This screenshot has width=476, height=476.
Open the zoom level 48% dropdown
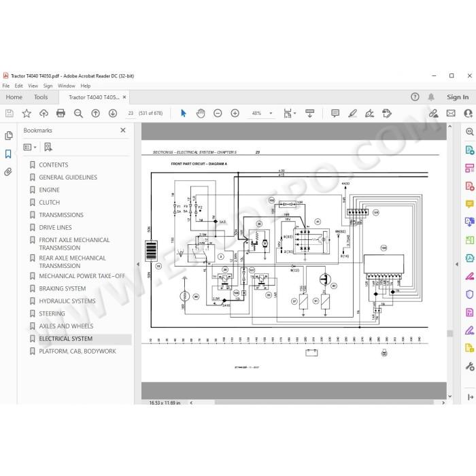(262, 114)
